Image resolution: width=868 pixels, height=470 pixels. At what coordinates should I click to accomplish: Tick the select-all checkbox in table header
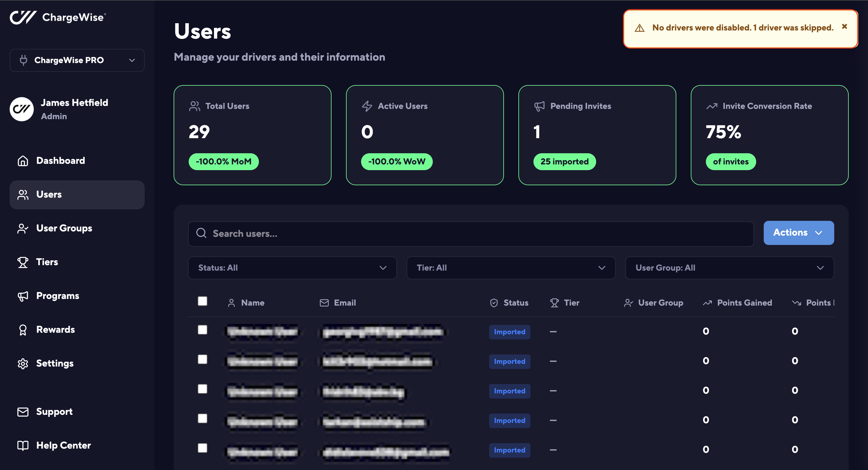pos(203,301)
